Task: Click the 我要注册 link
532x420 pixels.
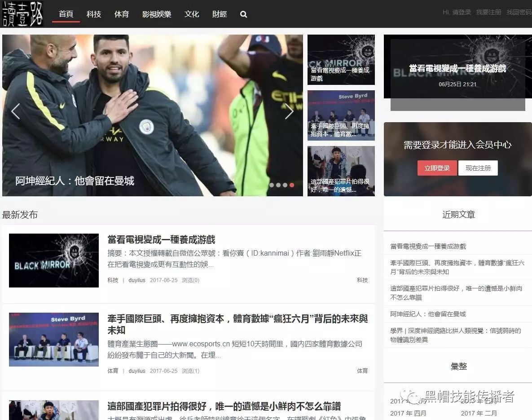Action: (488, 12)
